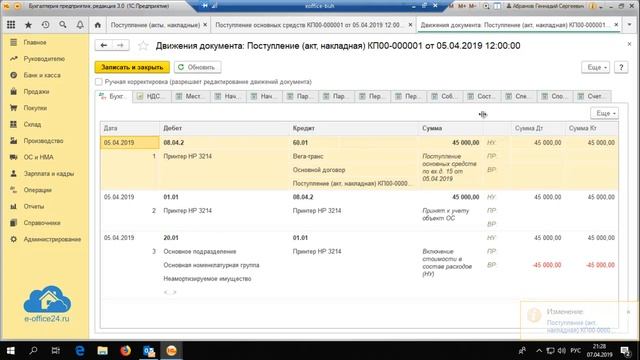Open Отчеты section in sidebar
The image size is (640, 360).
(x=33, y=206)
